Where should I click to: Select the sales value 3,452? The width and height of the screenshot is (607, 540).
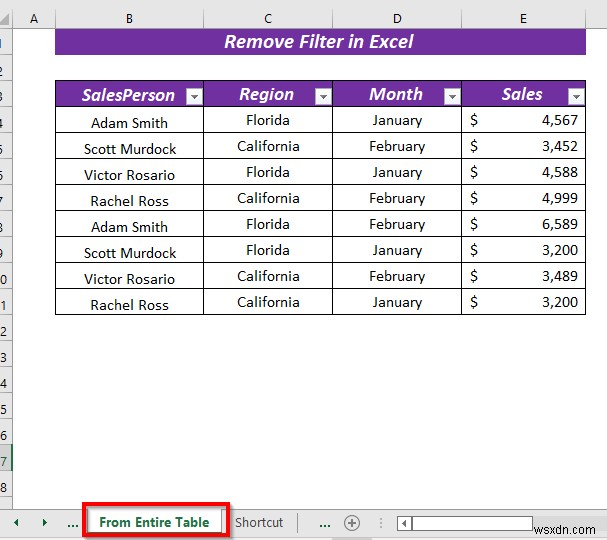(523, 146)
